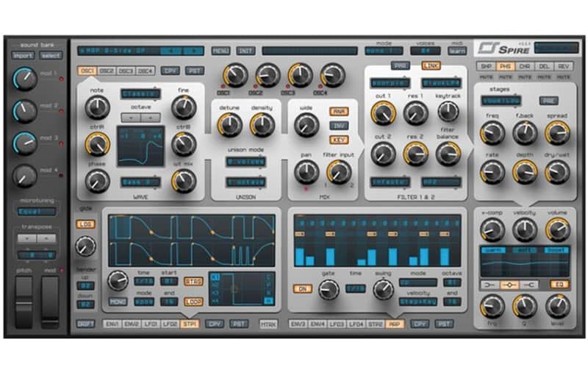588x392 pixels.
Task: Click the oscillator fine tune knob
Action: tap(184, 107)
